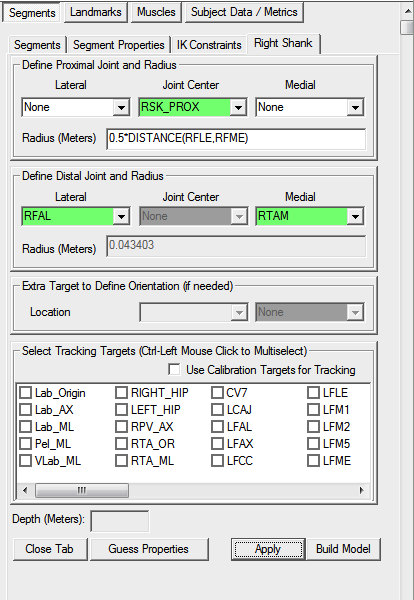Expand the proximal Medial None dropdown
414x600 pixels.
pyautogui.click(x=310, y=107)
